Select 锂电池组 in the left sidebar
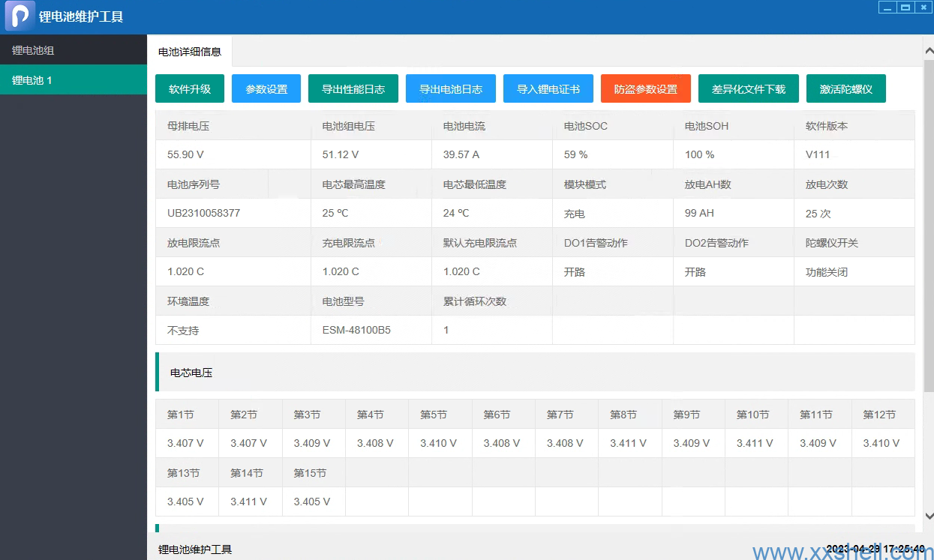934x560 pixels. click(x=33, y=50)
